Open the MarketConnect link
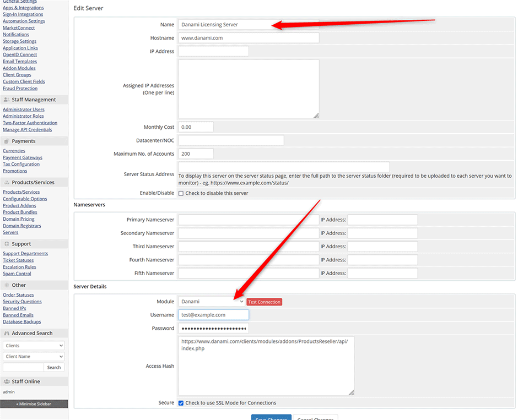 pyautogui.click(x=19, y=28)
